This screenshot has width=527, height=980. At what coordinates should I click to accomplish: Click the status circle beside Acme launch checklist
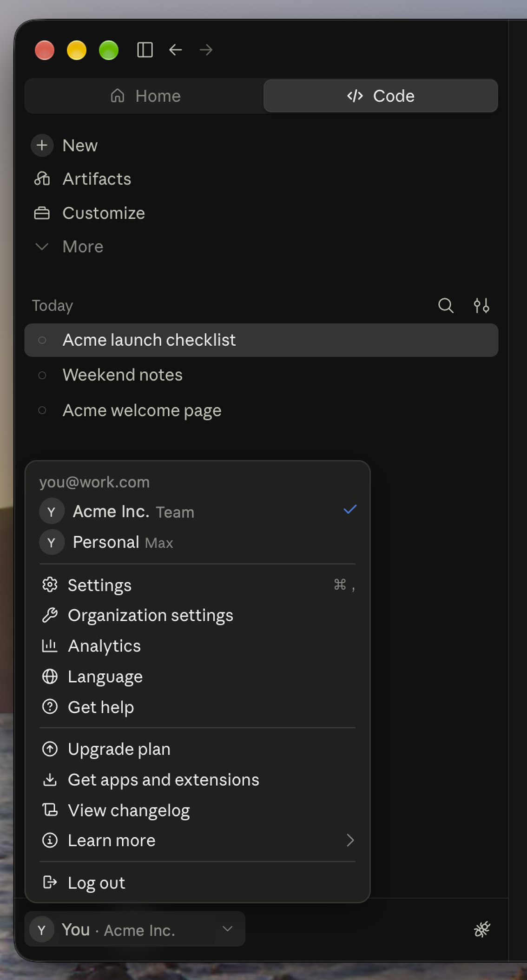click(x=42, y=340)
